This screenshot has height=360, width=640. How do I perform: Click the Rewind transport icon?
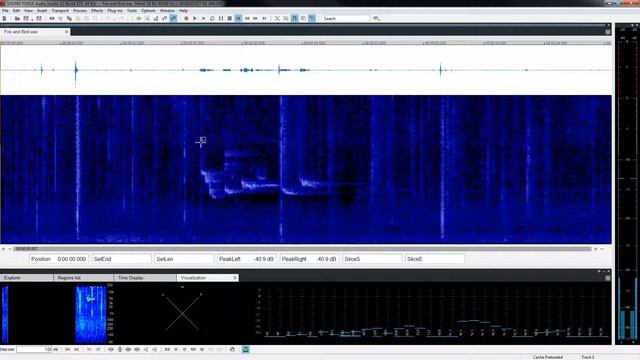[x=247, y=18]
